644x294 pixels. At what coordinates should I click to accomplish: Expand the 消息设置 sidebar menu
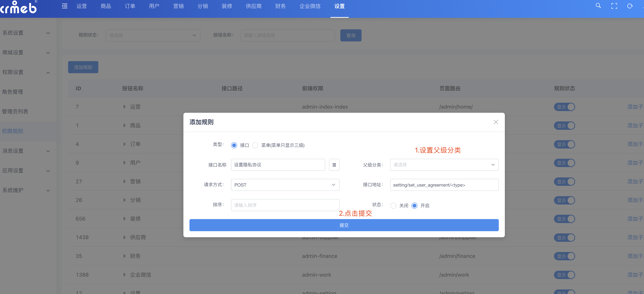point(28,151)
